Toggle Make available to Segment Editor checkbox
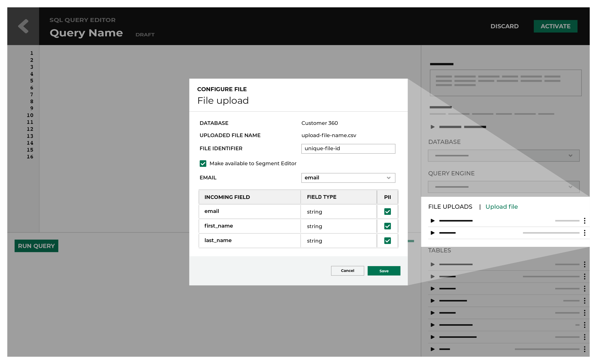Image resolution: width=597 pixels, height=364 pixels. [203, 164]
